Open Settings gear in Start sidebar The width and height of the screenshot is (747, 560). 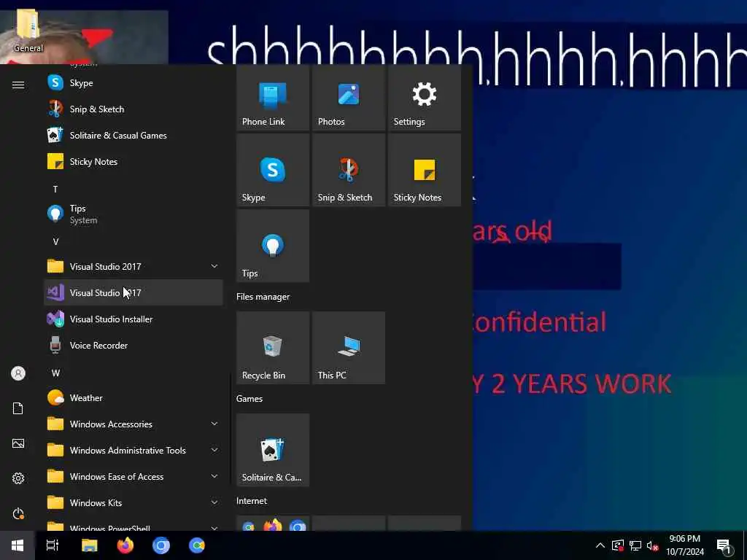tap(18, 478)
